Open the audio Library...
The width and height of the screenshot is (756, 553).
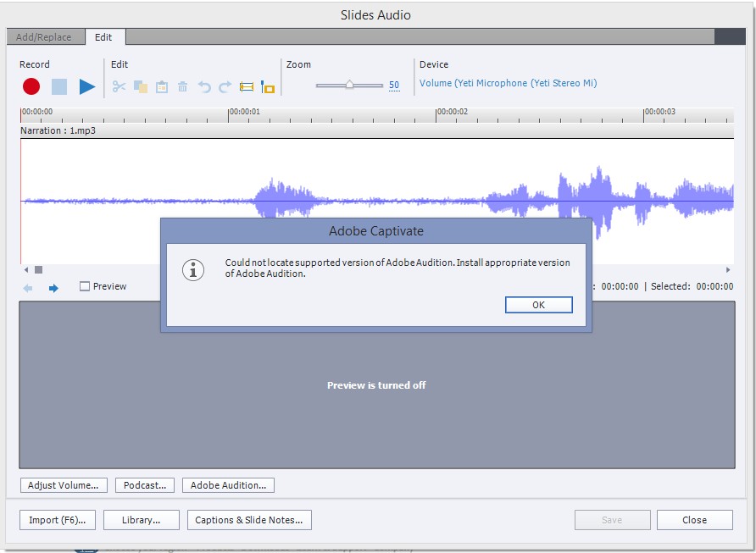point(142,520)
